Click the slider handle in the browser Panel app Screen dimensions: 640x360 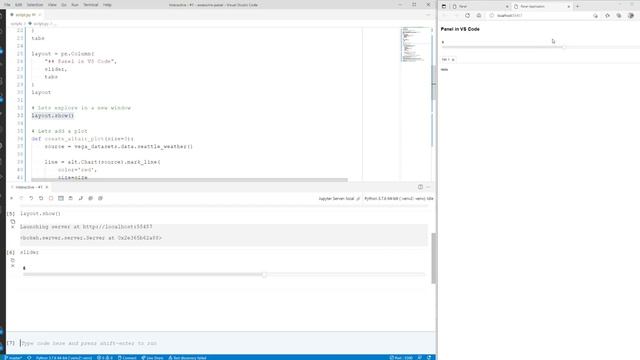pos(564,47)
